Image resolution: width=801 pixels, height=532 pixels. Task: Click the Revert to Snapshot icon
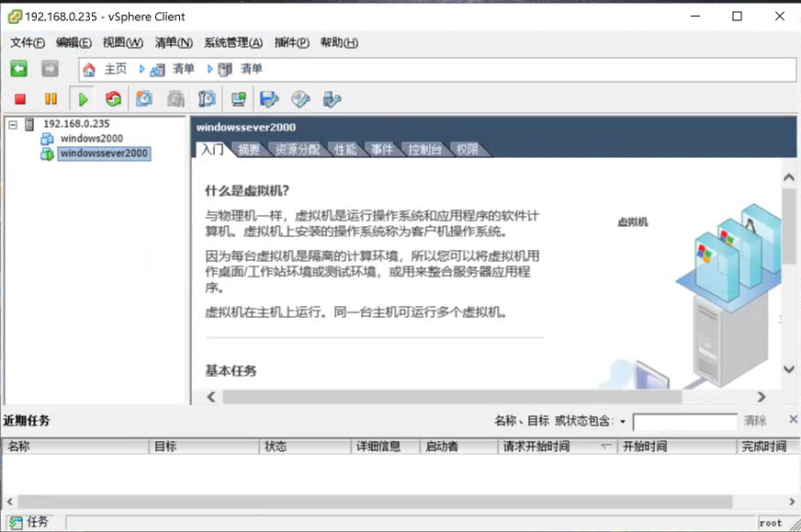[175, 98]
